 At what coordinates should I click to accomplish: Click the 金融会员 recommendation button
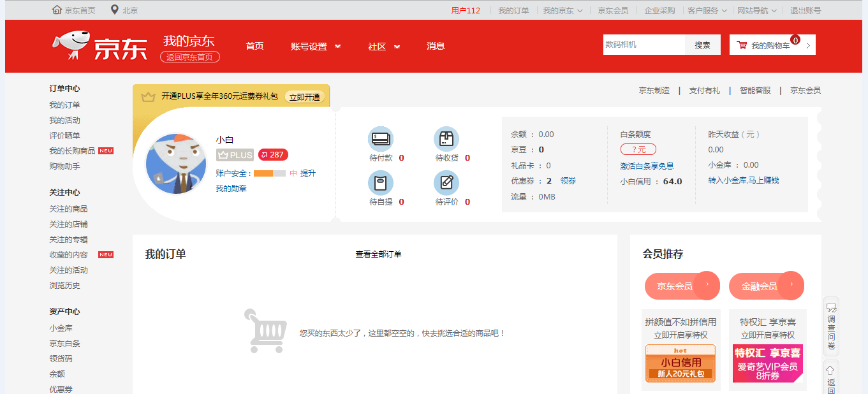coord(766,286)
